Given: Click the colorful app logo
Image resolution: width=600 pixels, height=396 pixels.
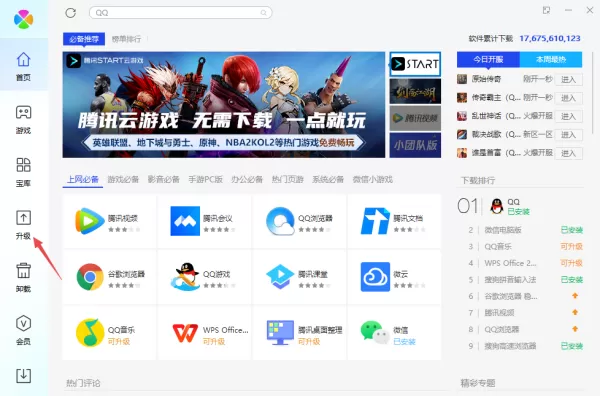Looking at the screenshot, I should click(x=23, y=19).
